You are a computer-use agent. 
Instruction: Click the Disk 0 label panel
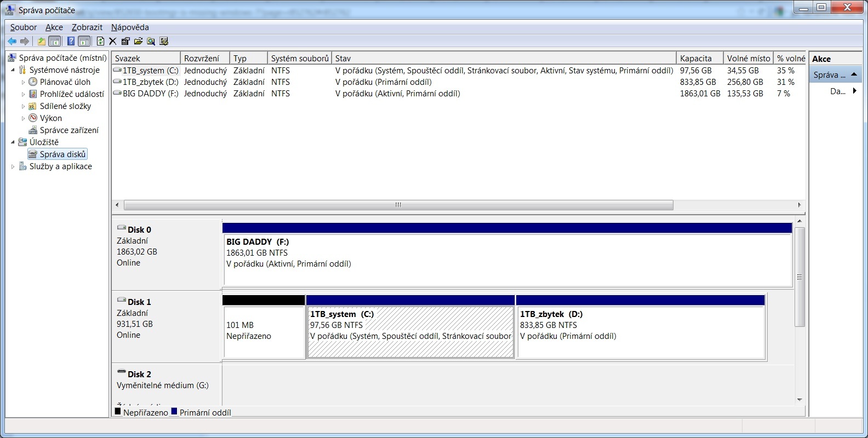pyautogui.click(x=167, y=255)
